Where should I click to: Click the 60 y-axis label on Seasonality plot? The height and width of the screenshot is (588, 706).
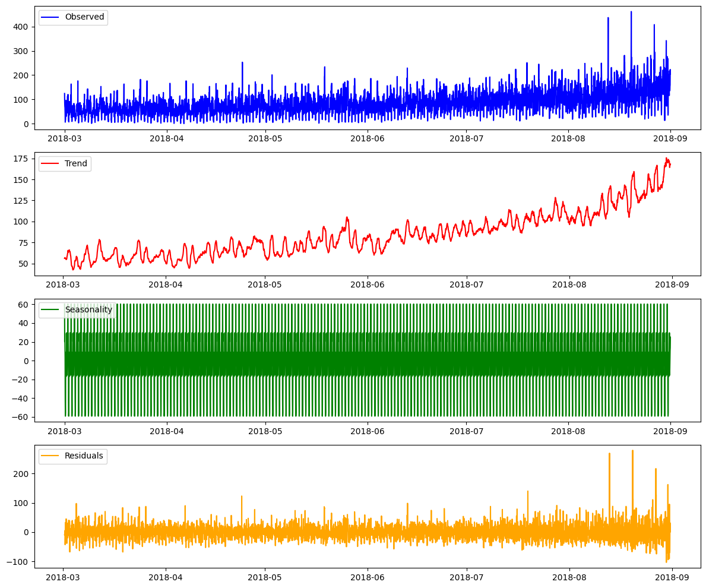click(23, 305)
